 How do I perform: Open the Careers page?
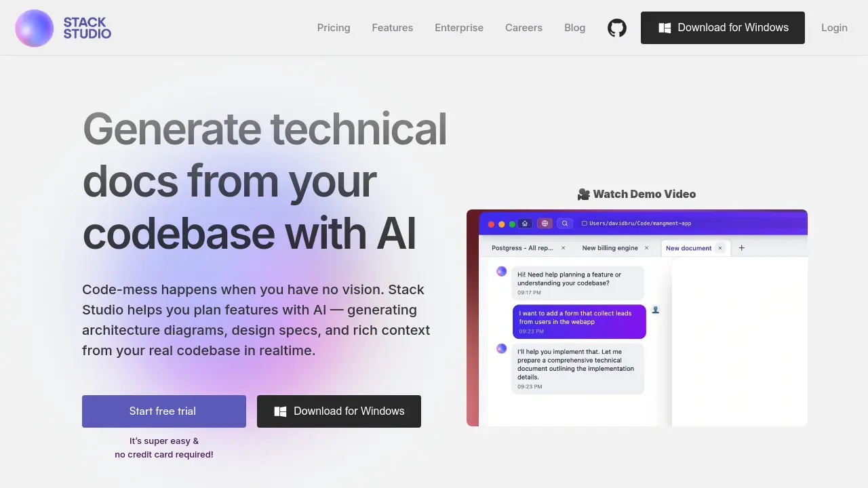524,28
